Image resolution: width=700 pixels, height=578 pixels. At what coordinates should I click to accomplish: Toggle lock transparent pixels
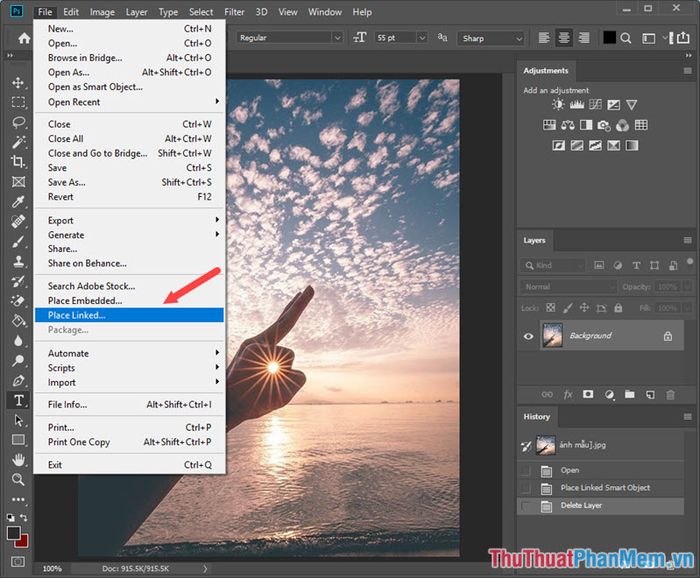(x=551, y=308)
